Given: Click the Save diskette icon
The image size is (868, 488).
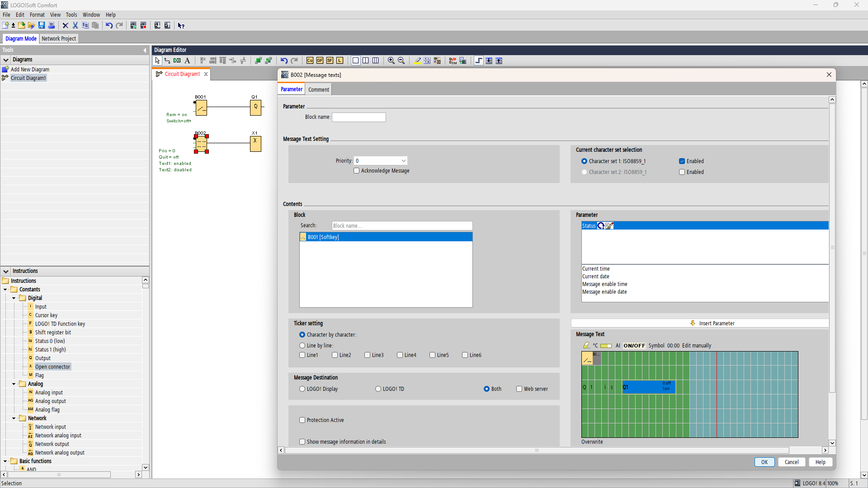Looking at the screenshot, I should (x=42, y=25).
